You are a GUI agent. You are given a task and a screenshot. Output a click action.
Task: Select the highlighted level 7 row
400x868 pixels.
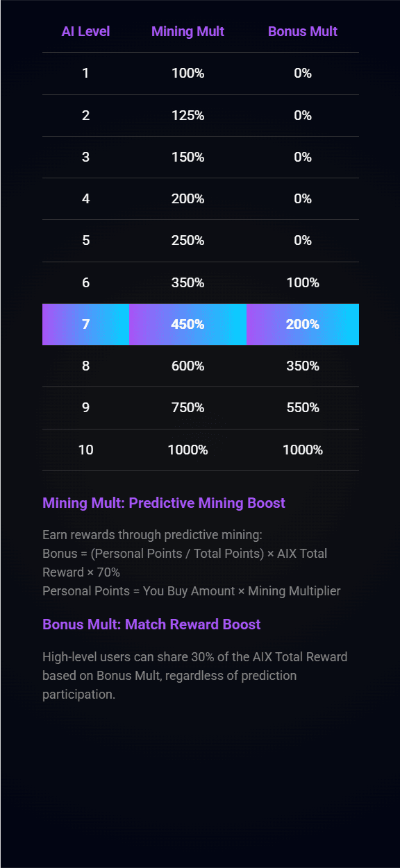[x=201, y=324]
